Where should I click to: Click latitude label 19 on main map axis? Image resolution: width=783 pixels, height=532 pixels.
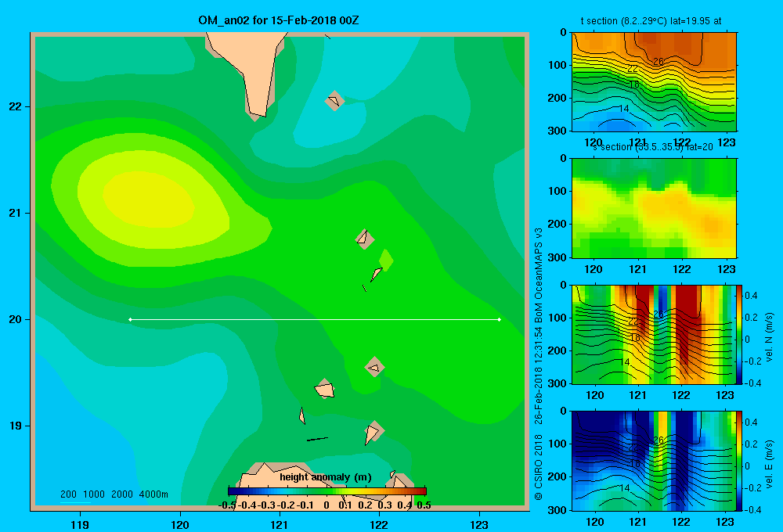15,426
